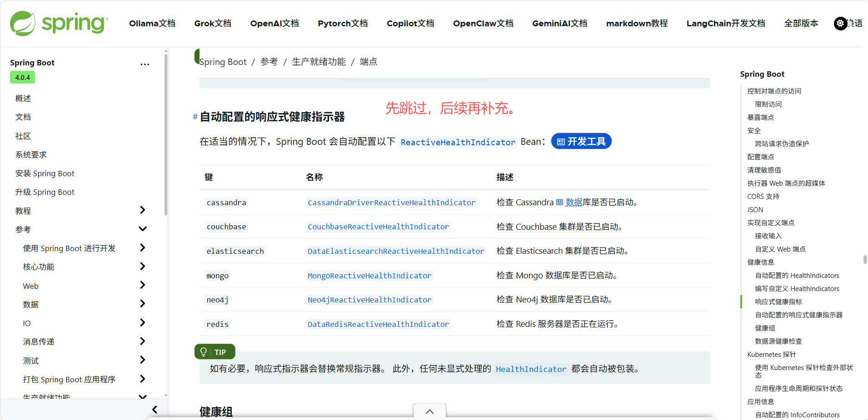Open the OpenAI文档 menu item

274,23
